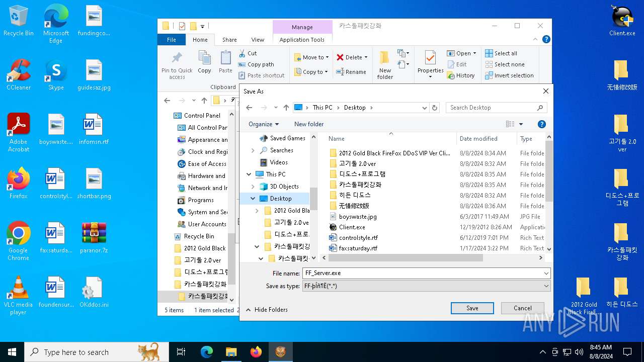The image size is (644, 362).
Task: Open the File name dropdown arrow
Action: pos(546,274)
